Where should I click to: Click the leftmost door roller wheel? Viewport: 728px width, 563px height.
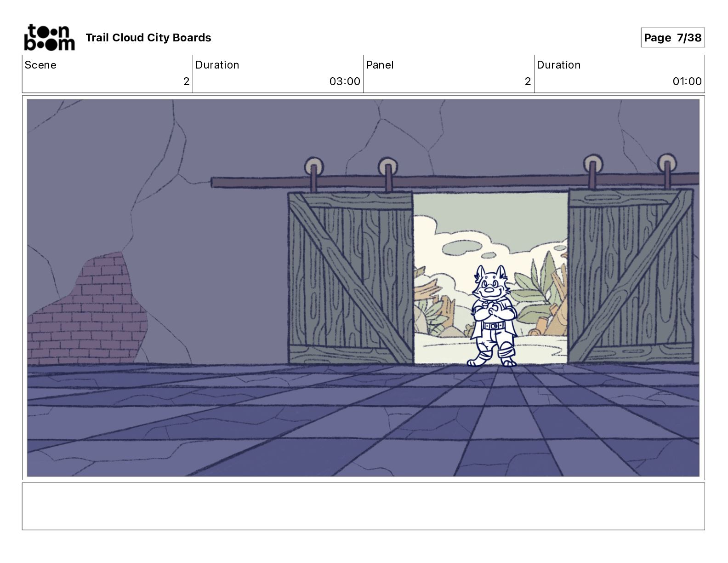tap(314, 166)
